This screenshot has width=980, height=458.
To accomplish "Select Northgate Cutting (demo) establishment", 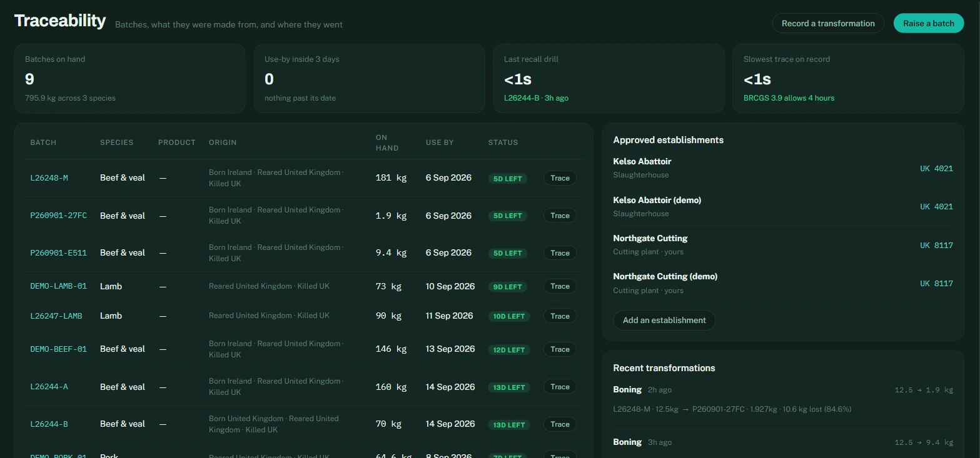I will (x=665, y=276).
